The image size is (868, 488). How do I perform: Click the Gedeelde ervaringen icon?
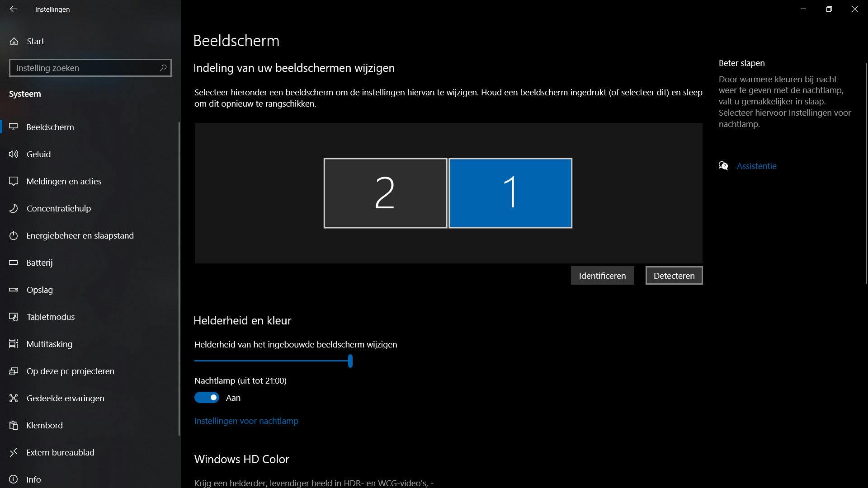pyautogui.click(x=14, y=398)
